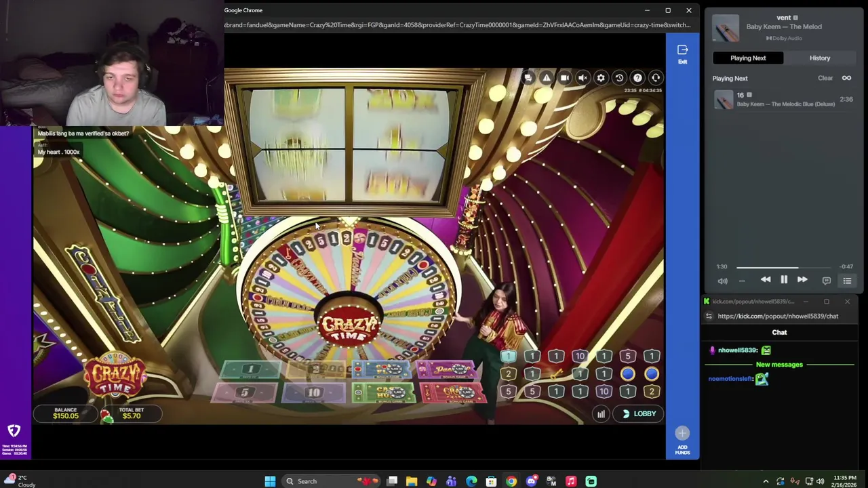Image resolution: width=868 pixels, height=488 pixels.
Task: Place bet on the 5 betting spot
Action: 244,393
